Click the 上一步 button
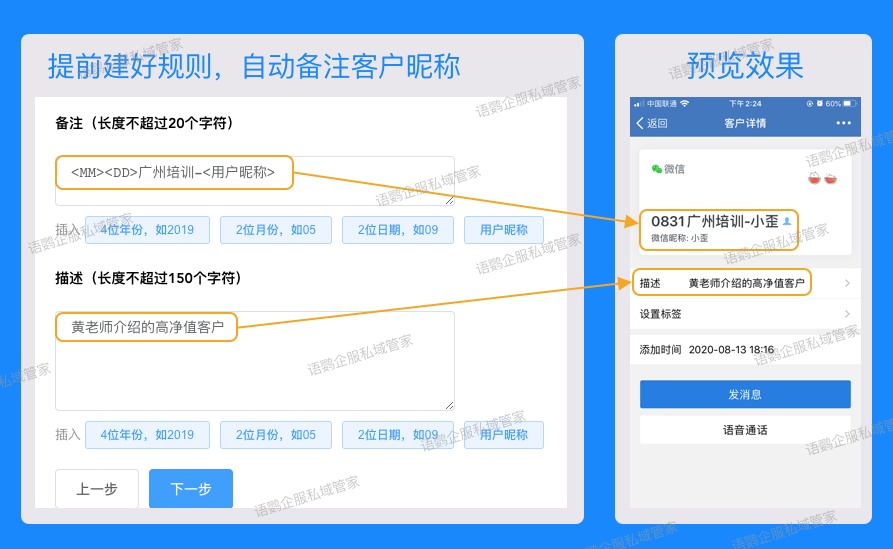The image size is (893, 549). 97,489
